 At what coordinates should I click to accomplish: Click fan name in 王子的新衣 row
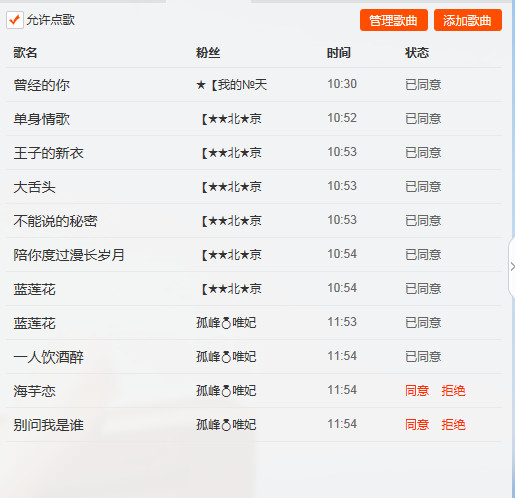pos(231,153)
